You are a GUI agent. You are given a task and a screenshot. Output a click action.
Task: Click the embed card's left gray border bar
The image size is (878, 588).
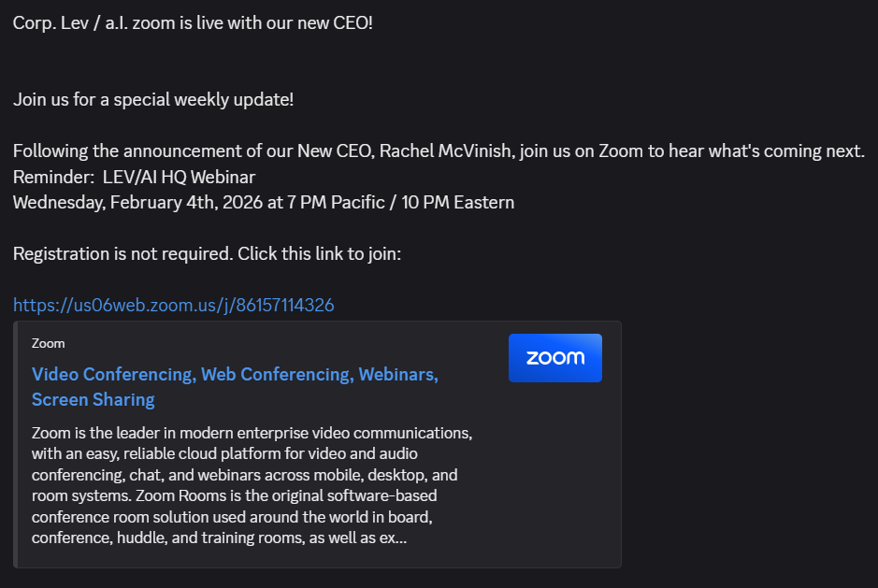coord(16,444)
